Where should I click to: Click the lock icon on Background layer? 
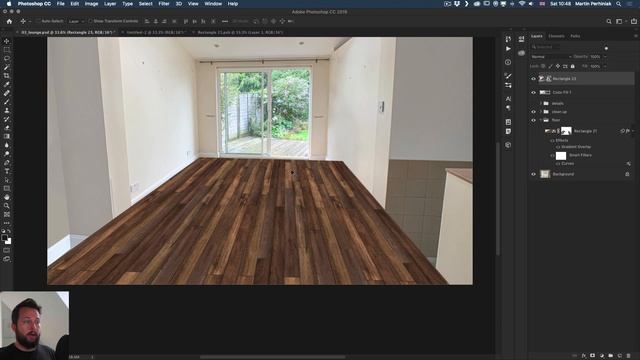(x=627, y=174)
